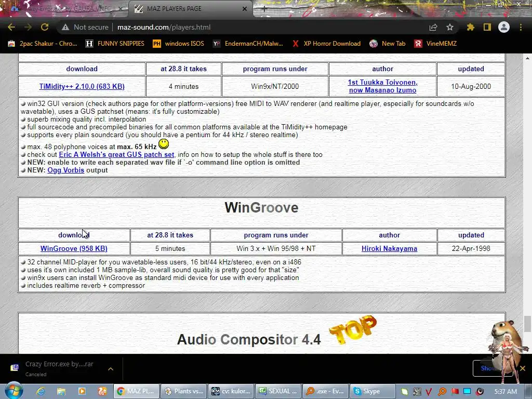Click the 22-Apr-1998 updated cell
Viewport: 532px width, 399px height.
(471, 249)
